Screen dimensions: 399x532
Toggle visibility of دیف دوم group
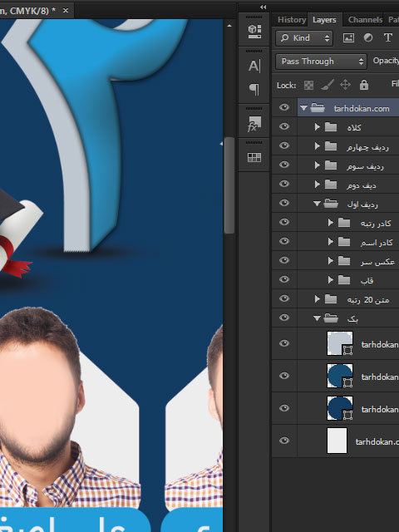click(x=284, y=184)
